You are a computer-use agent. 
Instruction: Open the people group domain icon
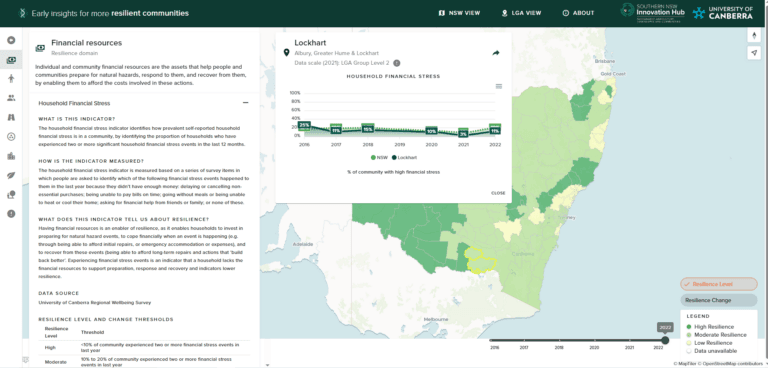tap(11, 98)
